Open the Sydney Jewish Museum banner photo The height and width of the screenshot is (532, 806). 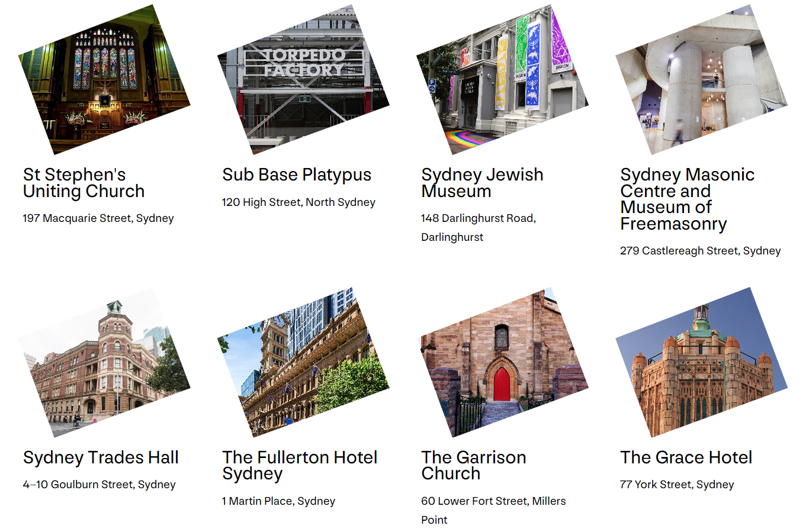[502, 80]
